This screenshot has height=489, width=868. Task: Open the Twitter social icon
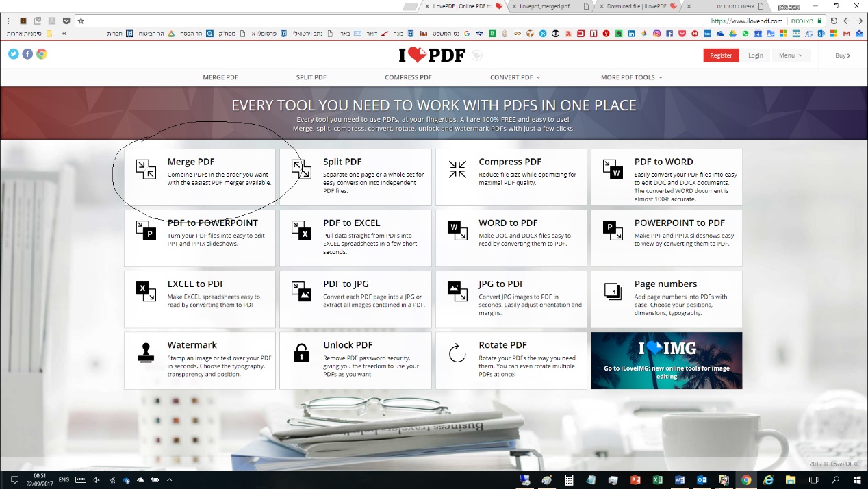[x=14, y=54]
